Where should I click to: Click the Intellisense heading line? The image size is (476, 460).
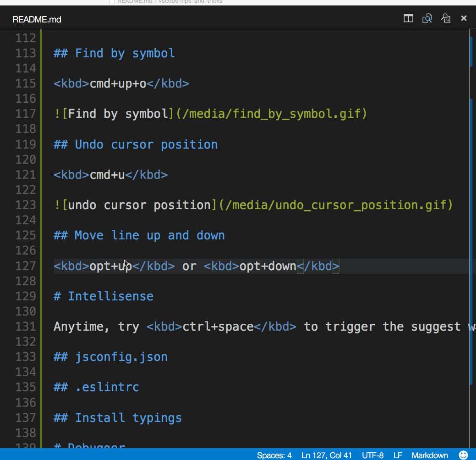click(x=110, y=296)
